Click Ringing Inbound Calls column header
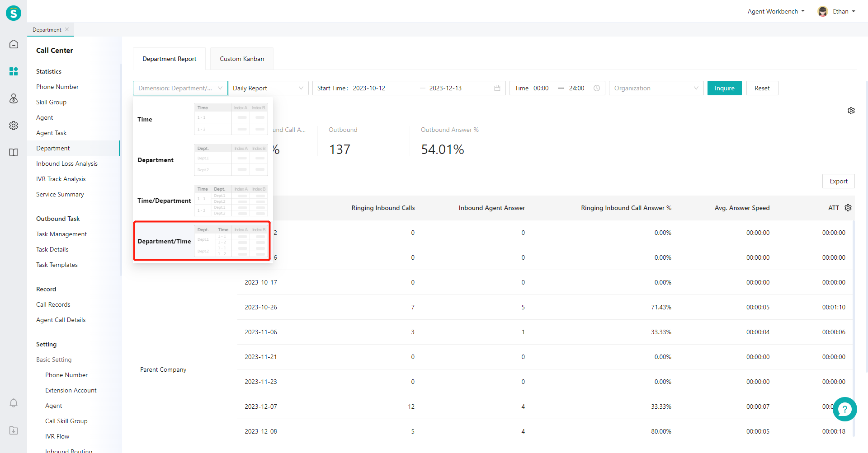The image size is (868, 453). 383,208
